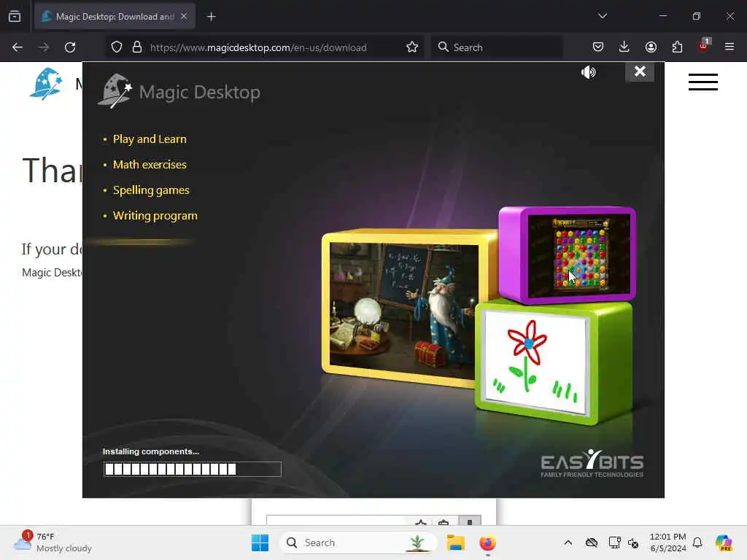Open the notifications bell icon

(697, 542)
